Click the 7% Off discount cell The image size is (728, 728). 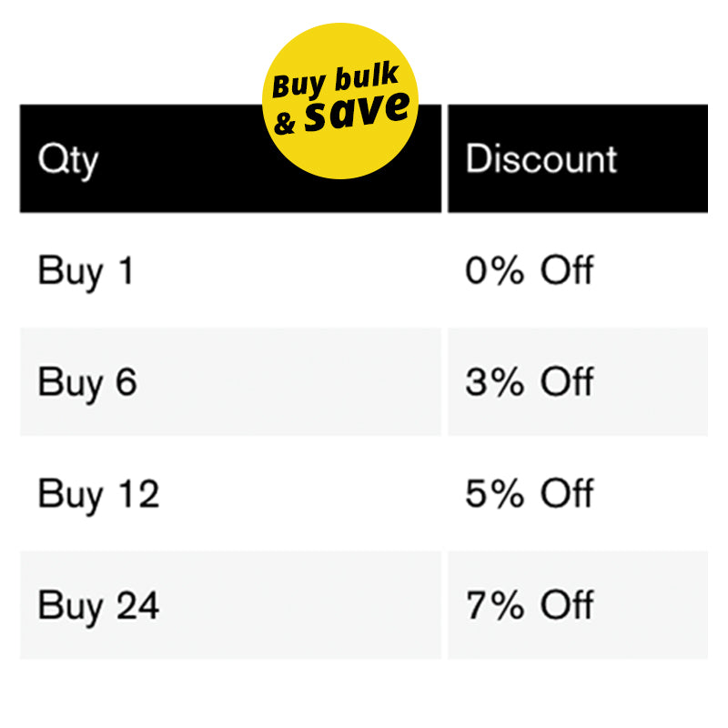[x=529, y=605]
